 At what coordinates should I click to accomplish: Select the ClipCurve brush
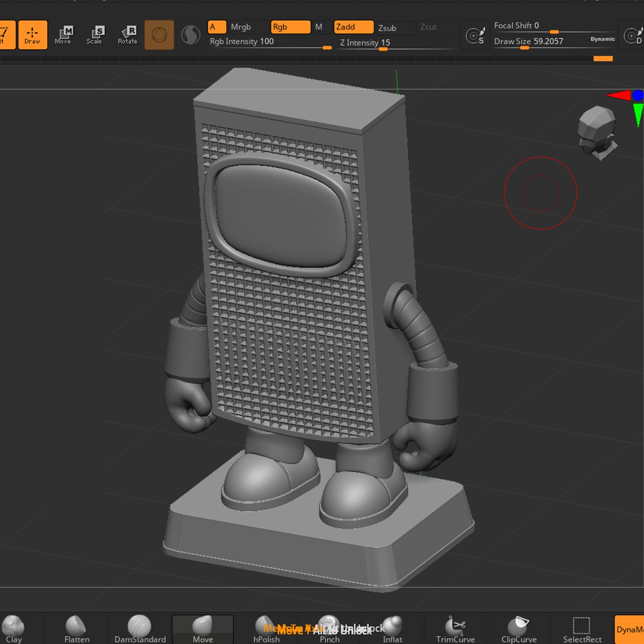click(x=519, y=629)
